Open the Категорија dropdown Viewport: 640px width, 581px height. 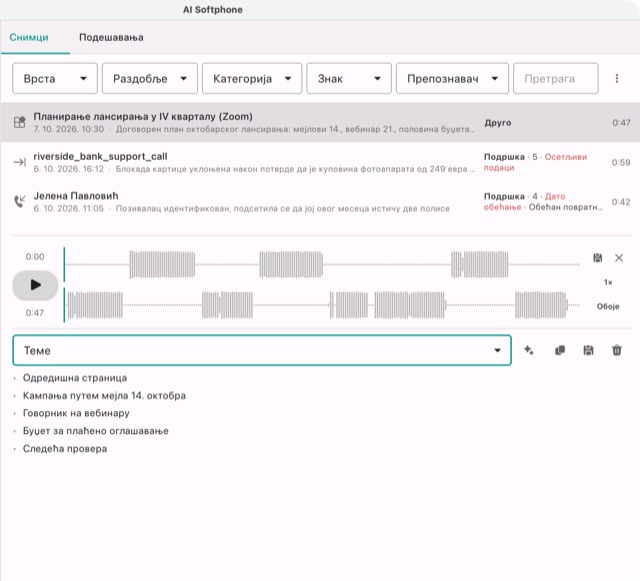click(x=252, y=78)
